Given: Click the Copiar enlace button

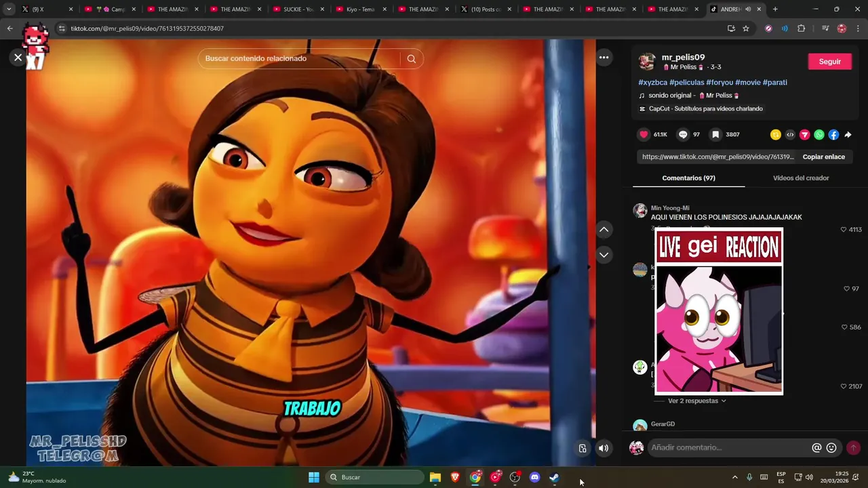Looking at the screenshot, I should 824,157.
